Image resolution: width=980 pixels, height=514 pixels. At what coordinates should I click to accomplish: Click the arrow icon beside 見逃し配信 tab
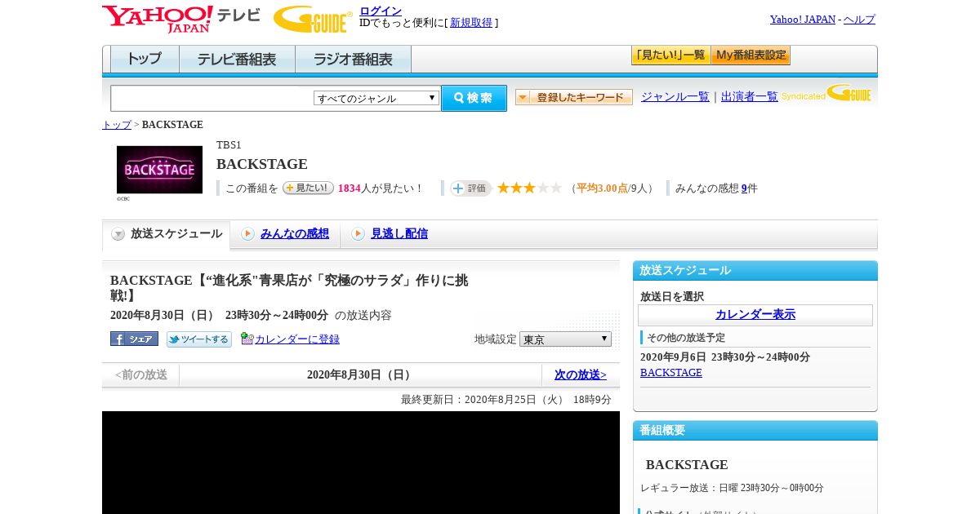pyautogui.click(x=358, y=234)
